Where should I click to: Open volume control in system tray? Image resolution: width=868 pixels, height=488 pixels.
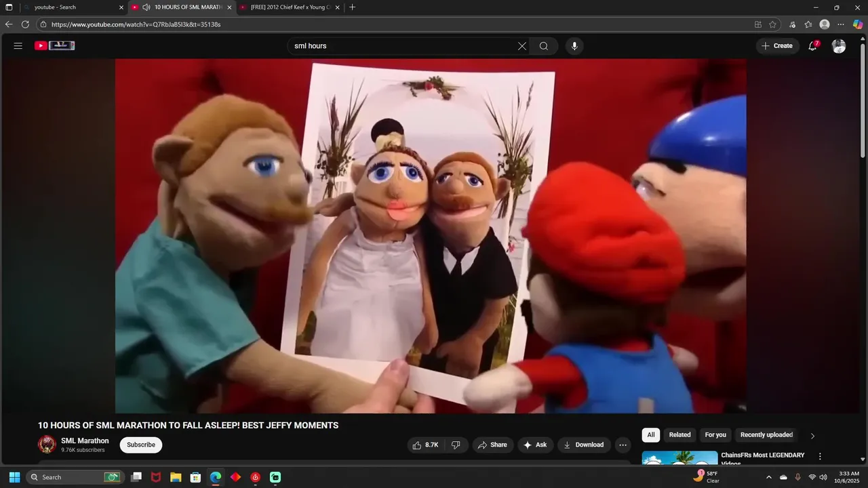click(x=823, y=477)
